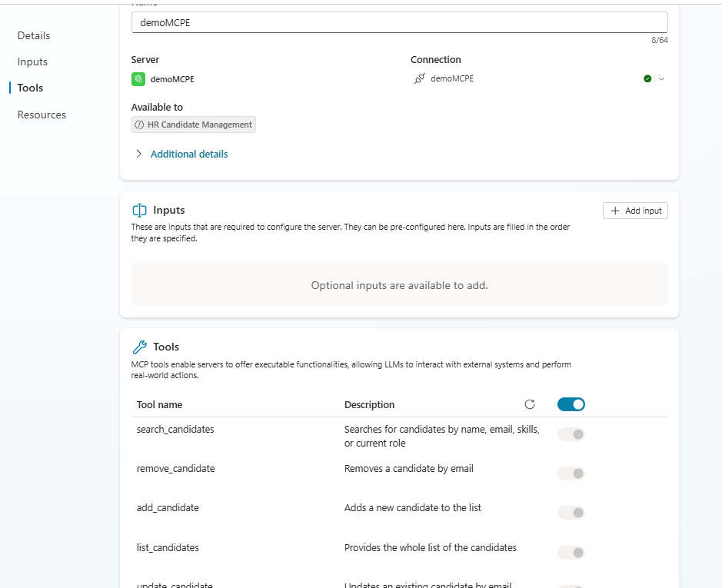This screenshot has width=722, height=588.
Task: Click the green connection status checkmark
Action: point(647,78)
